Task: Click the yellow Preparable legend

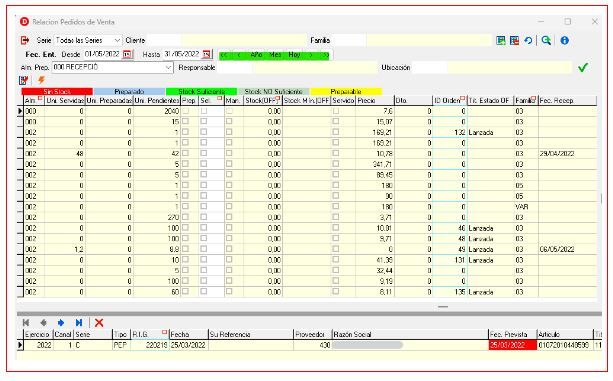Action: click(346, 91)
